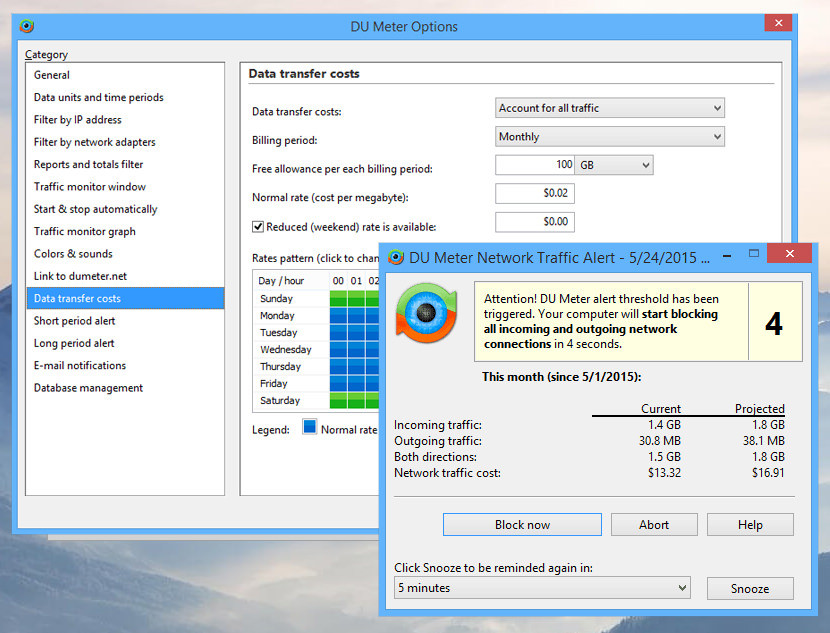The image size is (830, 633).
Task: Open the Data transfer costs dropdown
Action: click(x=610, y=108)
